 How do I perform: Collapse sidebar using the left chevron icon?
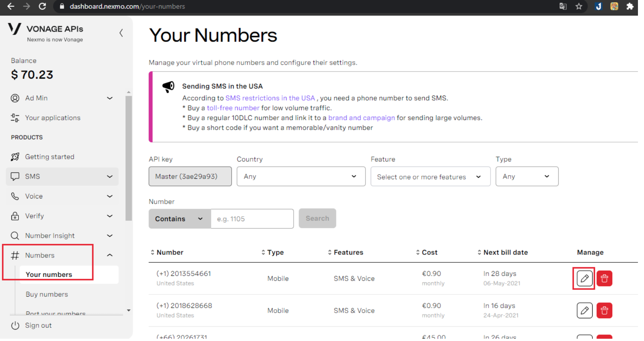121,33
